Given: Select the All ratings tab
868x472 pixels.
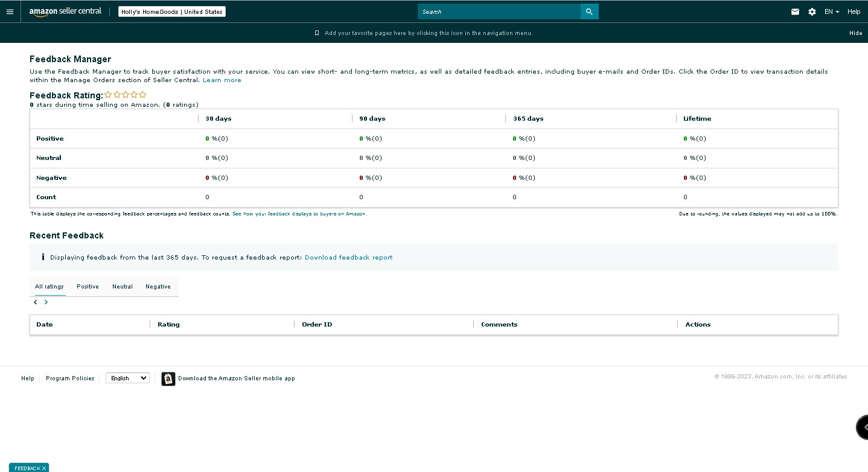Looking at the screenshot, I should point(49,287).
